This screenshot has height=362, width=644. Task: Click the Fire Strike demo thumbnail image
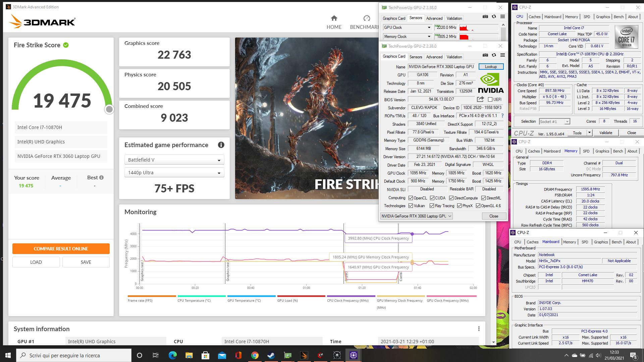click(x=307, y=118)
